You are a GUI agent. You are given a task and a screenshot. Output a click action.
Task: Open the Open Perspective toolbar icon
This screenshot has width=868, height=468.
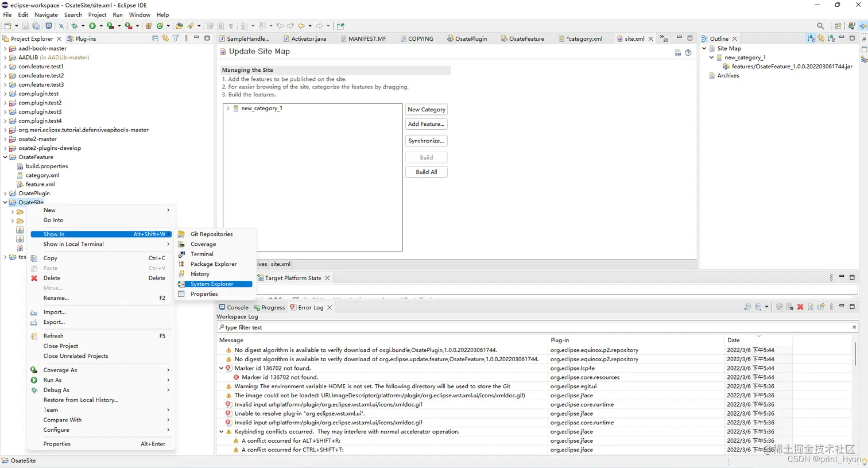[838, 26]
